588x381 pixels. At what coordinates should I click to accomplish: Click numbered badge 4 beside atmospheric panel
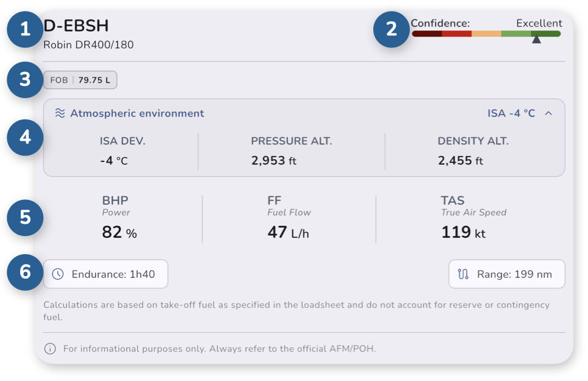25,138
